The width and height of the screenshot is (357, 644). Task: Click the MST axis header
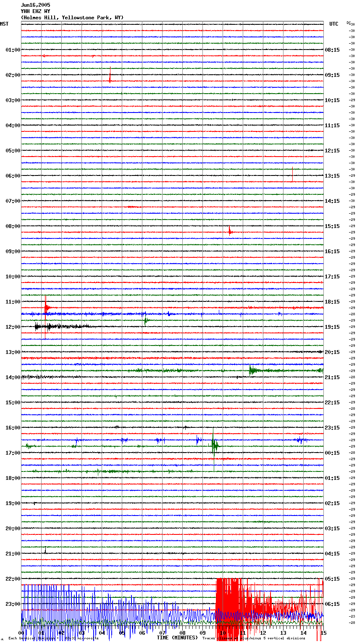(x=4, y=24)
